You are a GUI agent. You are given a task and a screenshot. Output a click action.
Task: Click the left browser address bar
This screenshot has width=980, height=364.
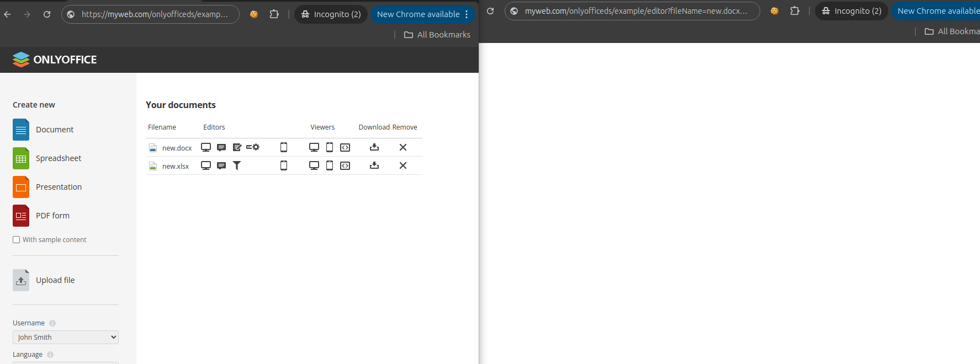pos(155,14)
